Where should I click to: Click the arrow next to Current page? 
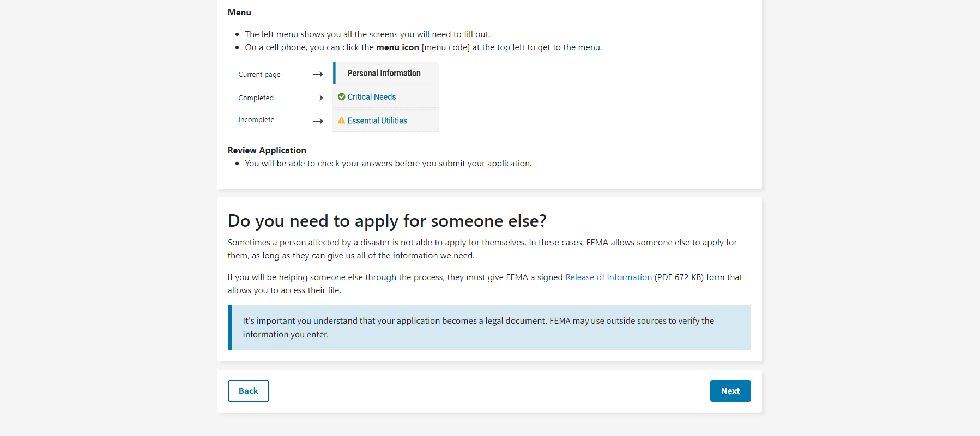coord(318,75)
